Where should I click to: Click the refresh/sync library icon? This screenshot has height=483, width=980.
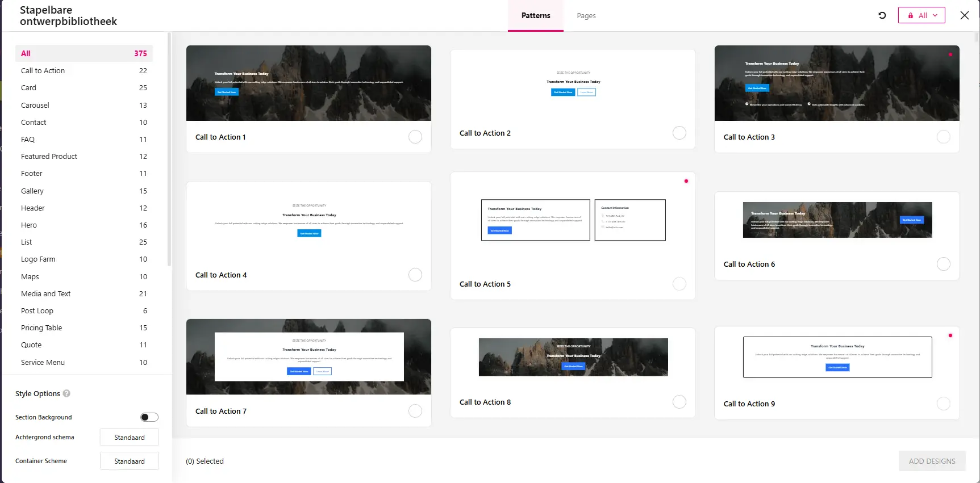pos(882,15)
